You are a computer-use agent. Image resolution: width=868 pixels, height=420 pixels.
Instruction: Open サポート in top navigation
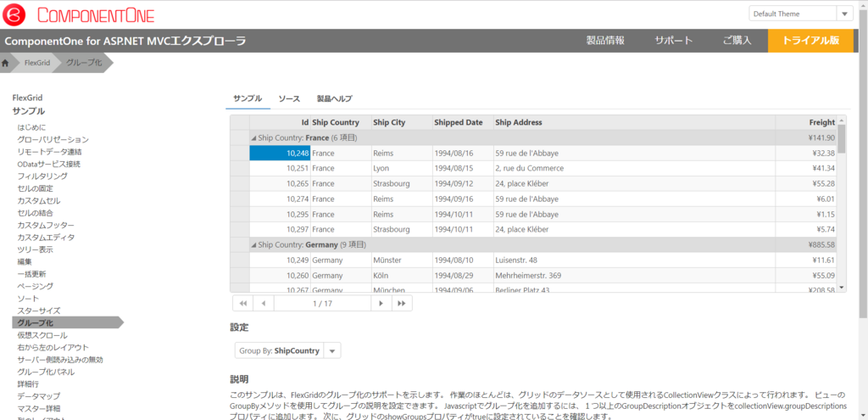674,41
